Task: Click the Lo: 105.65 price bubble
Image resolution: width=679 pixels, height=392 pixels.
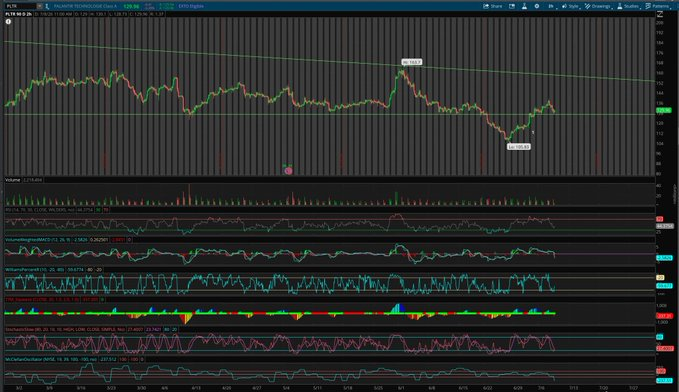Action: coord(519,147)
